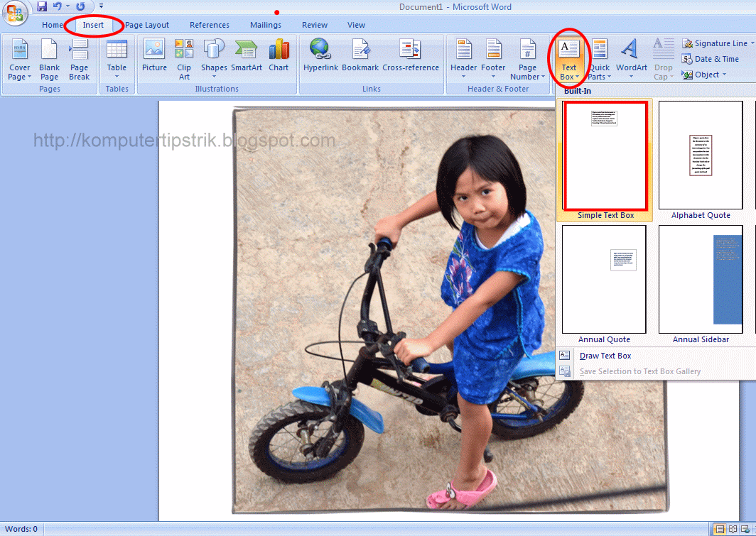Choose Alphabet Quote text box
756x536 pixels.
pyautogui.click(x=701, y=160)
